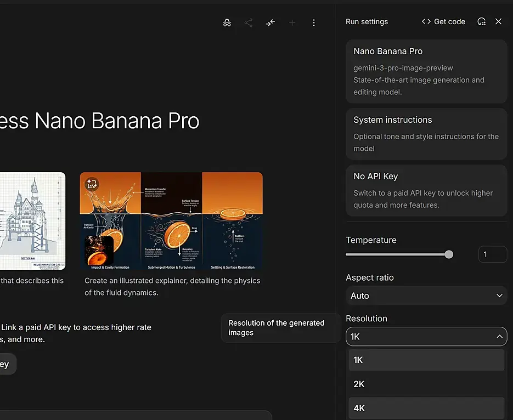Image resolution: width=513 pixels, height=420 pixels.
Task: Click the compare mode arrows icon
Action: (x=270, y=22)
